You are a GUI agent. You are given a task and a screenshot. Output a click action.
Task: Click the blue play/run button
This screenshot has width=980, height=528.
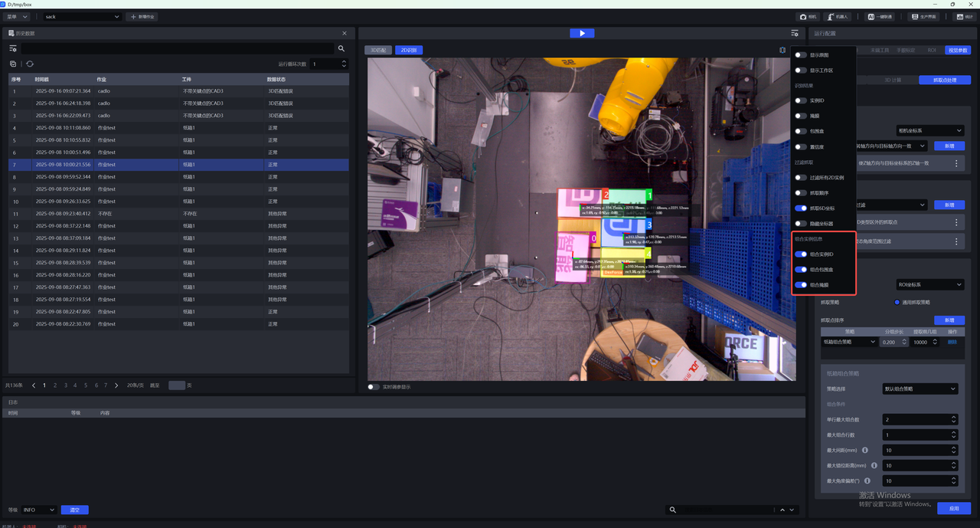click(582, 33)
